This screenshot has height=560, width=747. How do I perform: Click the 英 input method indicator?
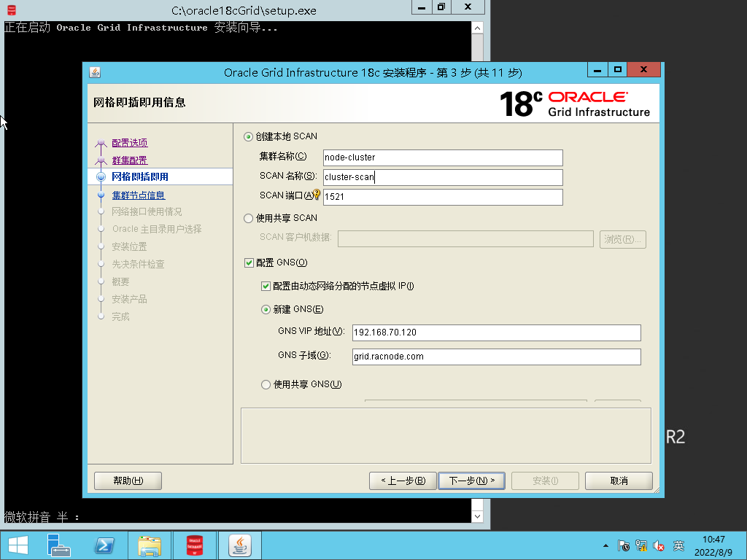679,545
